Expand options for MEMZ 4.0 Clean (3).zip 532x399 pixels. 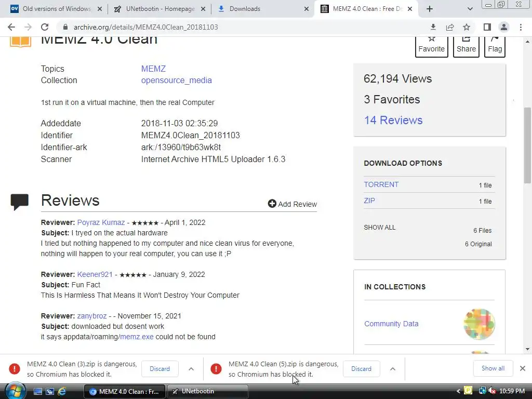pyautogui.click(x=191, y=369)
